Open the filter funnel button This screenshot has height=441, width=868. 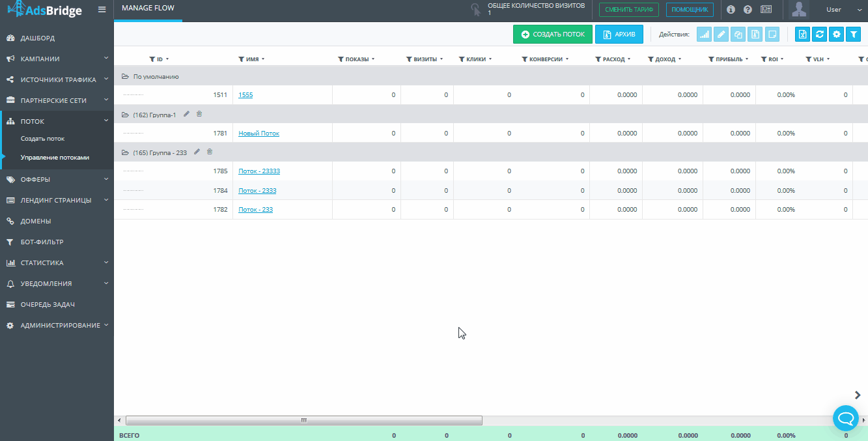[854, 35]
